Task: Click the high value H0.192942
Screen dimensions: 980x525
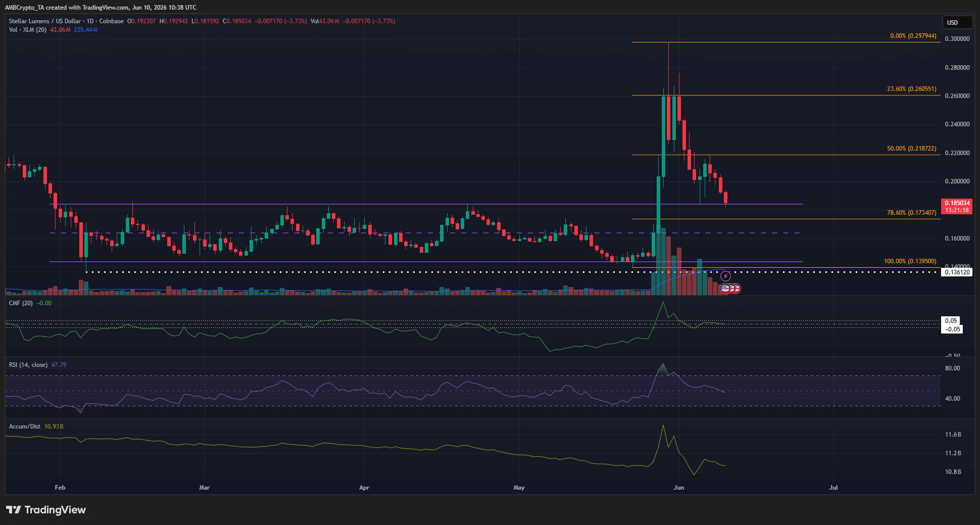Action: click(174, 21)
